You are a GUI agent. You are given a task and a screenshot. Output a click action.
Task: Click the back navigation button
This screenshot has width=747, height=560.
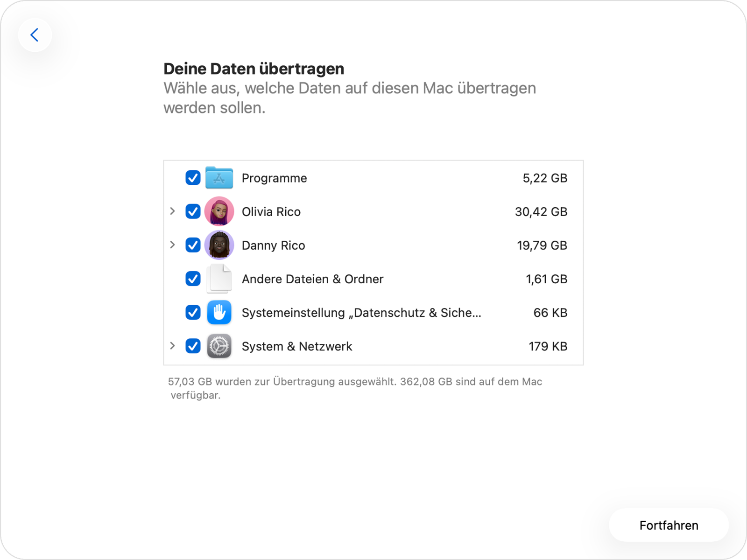(35, 35)
